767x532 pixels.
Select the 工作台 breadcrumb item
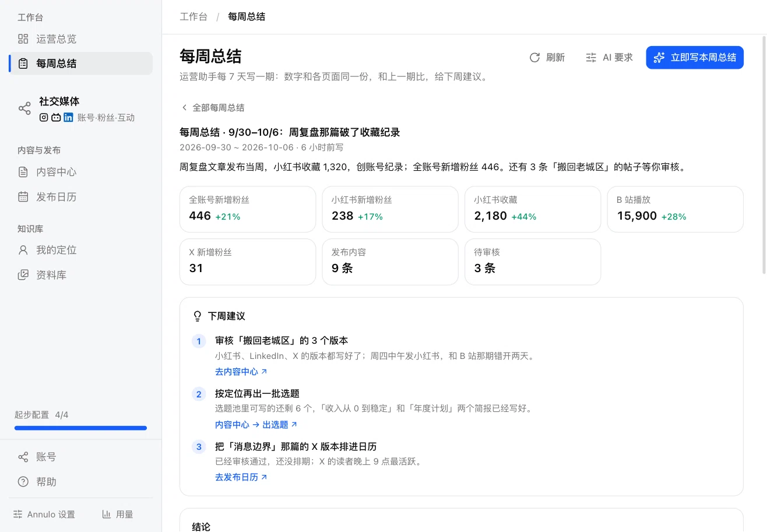[x=193, y=17]
